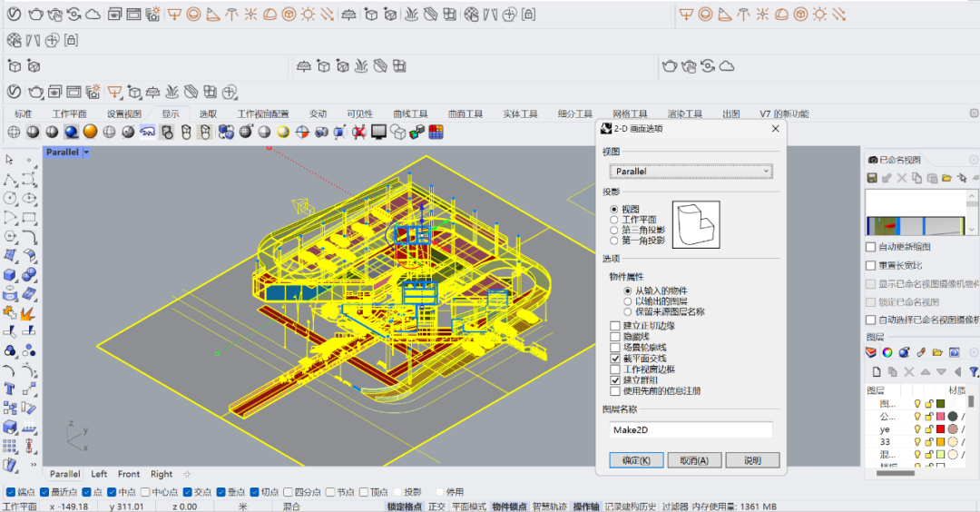Select the 工作平面 projection radio button
The image size is (980, 512).
tap(613, 220)
